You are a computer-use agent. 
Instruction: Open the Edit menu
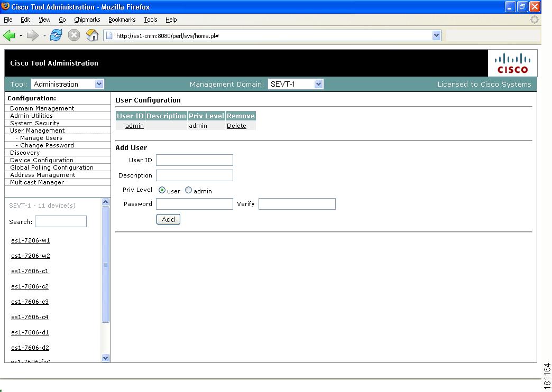(x=25, y=20)
